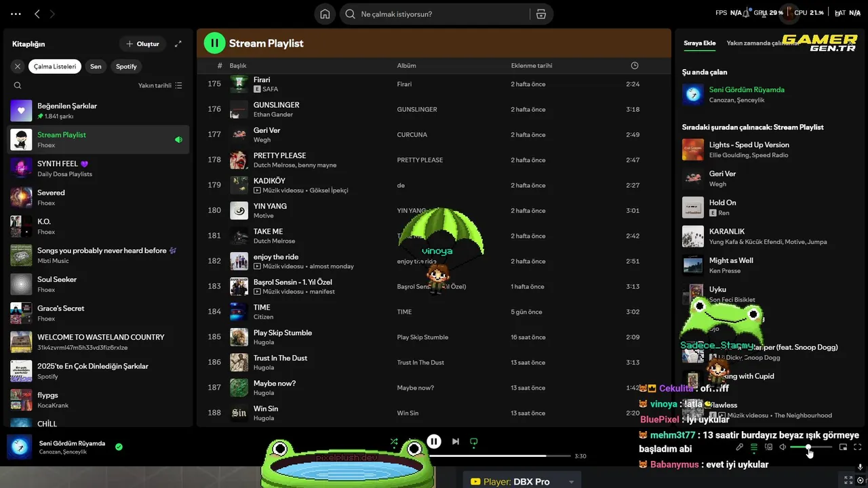Screen dimensions: 868x488
Task: Open WELCOME TO WASTELAND COUNTRY playlist
Action: coord(98,342)
